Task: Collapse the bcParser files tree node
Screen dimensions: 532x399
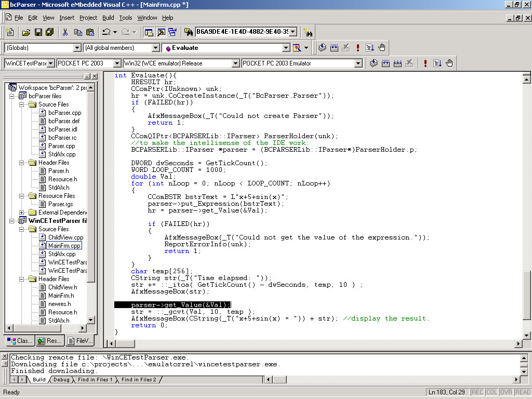Action: 12,96
